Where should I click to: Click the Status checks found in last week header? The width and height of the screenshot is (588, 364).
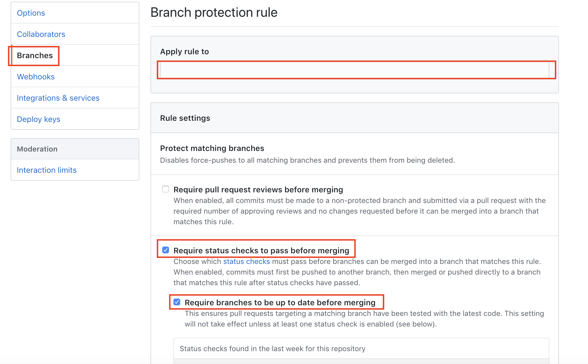pos(272,349)
